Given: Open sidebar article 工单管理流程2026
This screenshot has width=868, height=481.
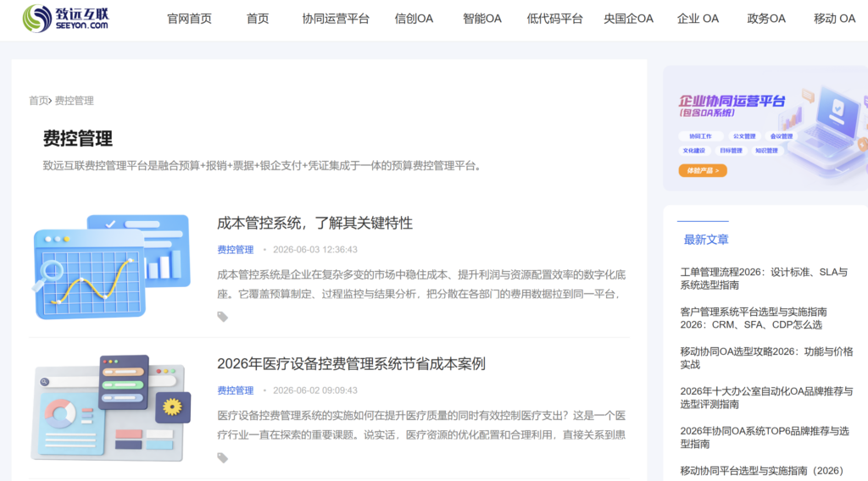Looking at the screenshot, I should [x=764, y=279].
